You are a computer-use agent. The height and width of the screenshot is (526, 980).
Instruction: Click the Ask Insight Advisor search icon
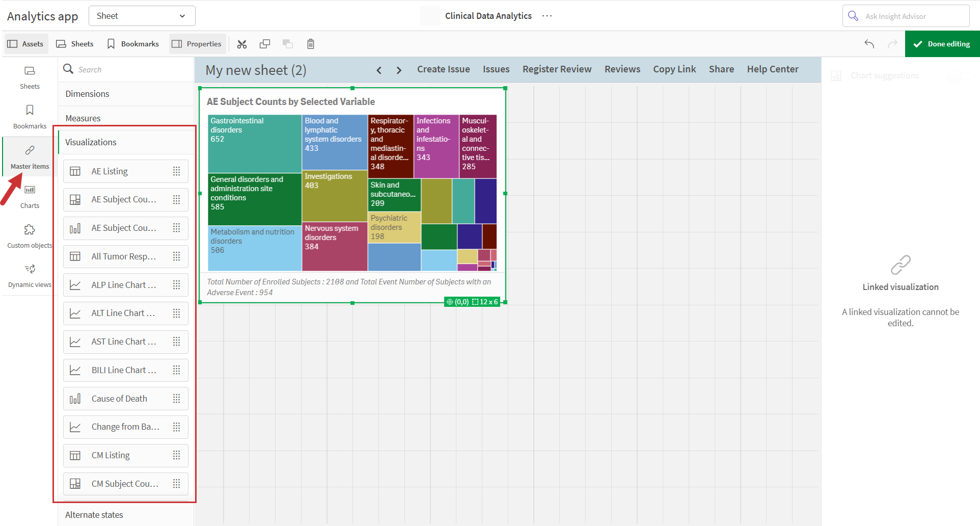[x=853, y=16]
